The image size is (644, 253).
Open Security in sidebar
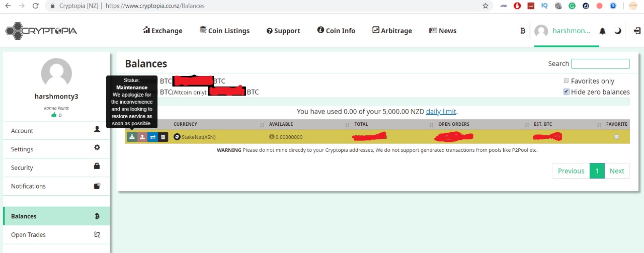(x=56, y=167)
